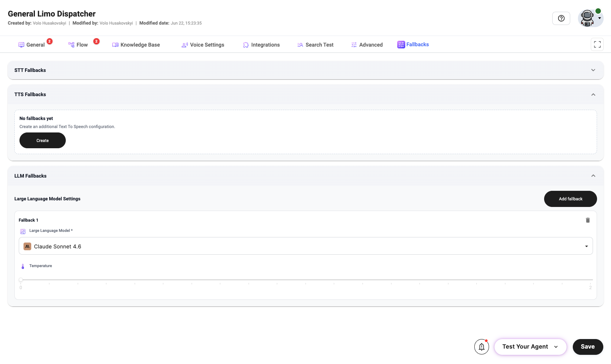Delete Fallback 1 with trash icon
611x364 pixels.
point(587,220)
